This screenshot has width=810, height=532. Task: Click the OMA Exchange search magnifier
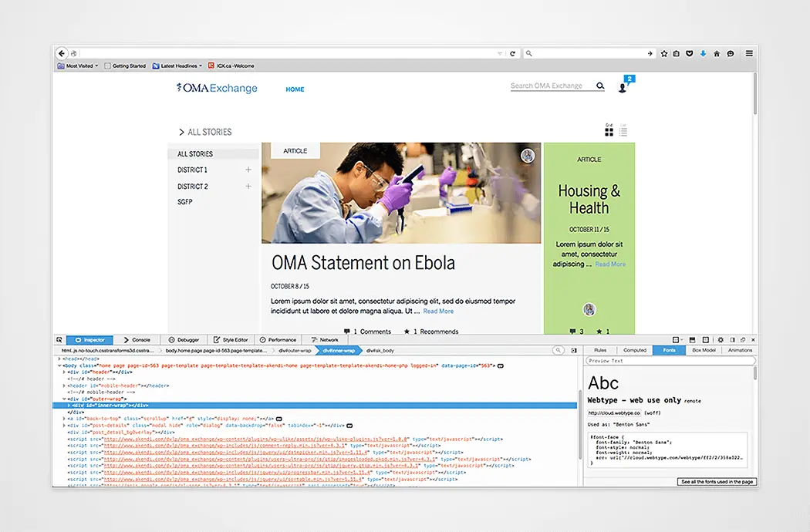click(600, 86)
